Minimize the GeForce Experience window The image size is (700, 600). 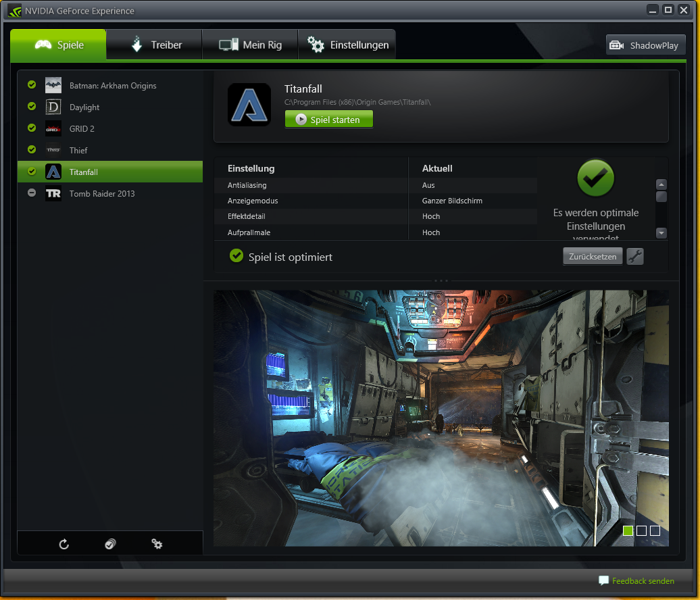click(x=653, y=10)
